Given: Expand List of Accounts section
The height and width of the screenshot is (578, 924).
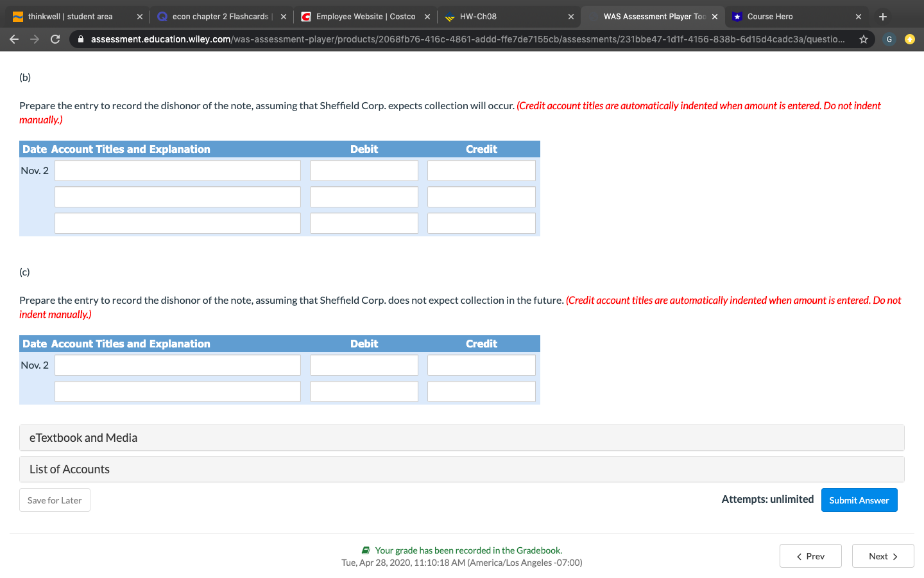Looking at the screenshot, I should pyautogui.click(x=462, y=469).
